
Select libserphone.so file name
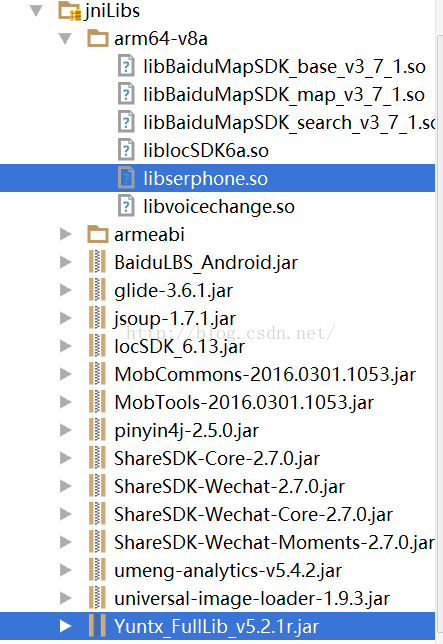click(205, 179)
